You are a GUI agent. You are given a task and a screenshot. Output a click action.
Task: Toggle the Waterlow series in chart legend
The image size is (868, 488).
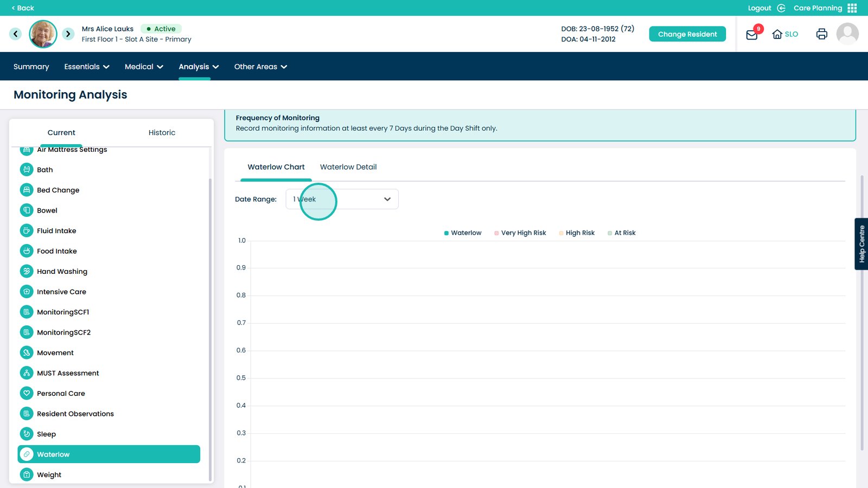tap(463, 233)
